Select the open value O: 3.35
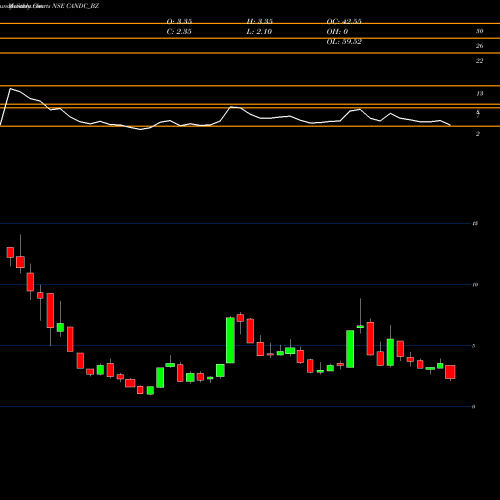 pos(179,21)
